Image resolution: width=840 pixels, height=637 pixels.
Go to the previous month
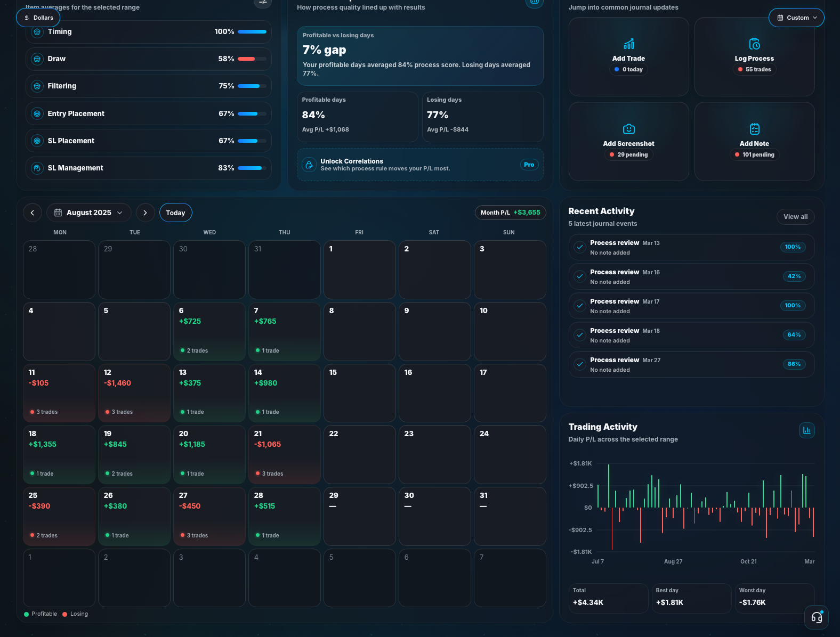[33, 213]
